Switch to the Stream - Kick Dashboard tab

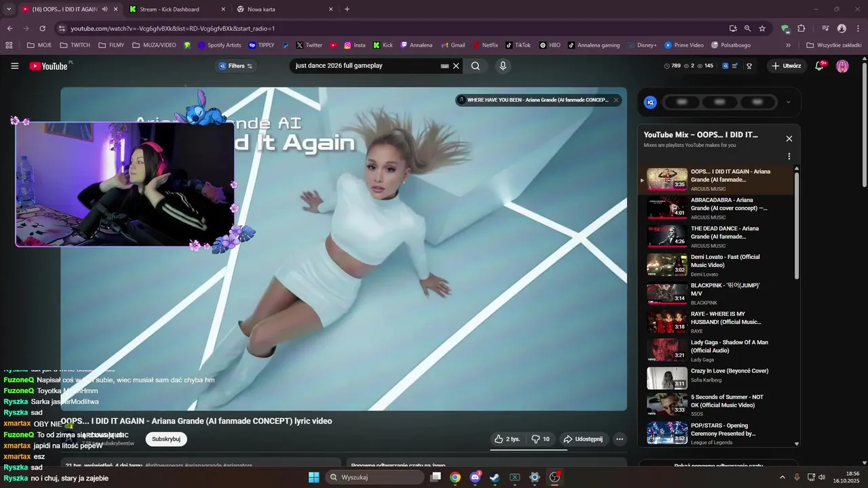click(x=178, y=9)
